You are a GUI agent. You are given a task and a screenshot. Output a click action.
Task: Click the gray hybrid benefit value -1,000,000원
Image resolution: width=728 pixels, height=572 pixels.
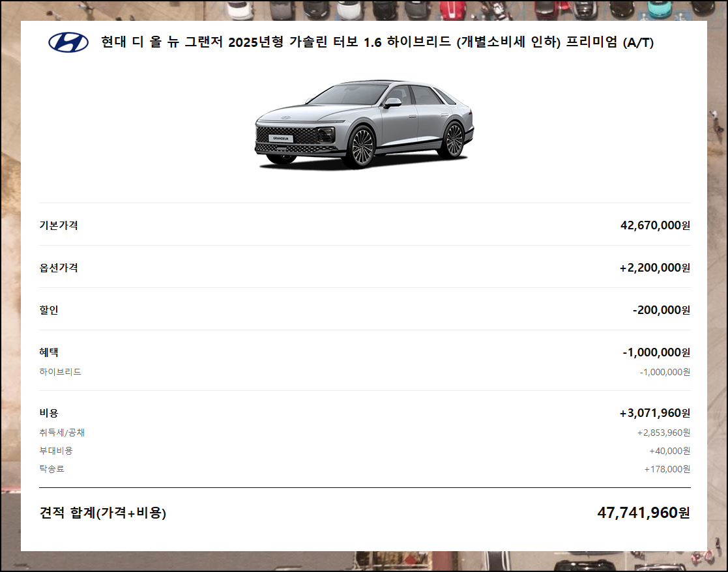(x=665, y=372)
